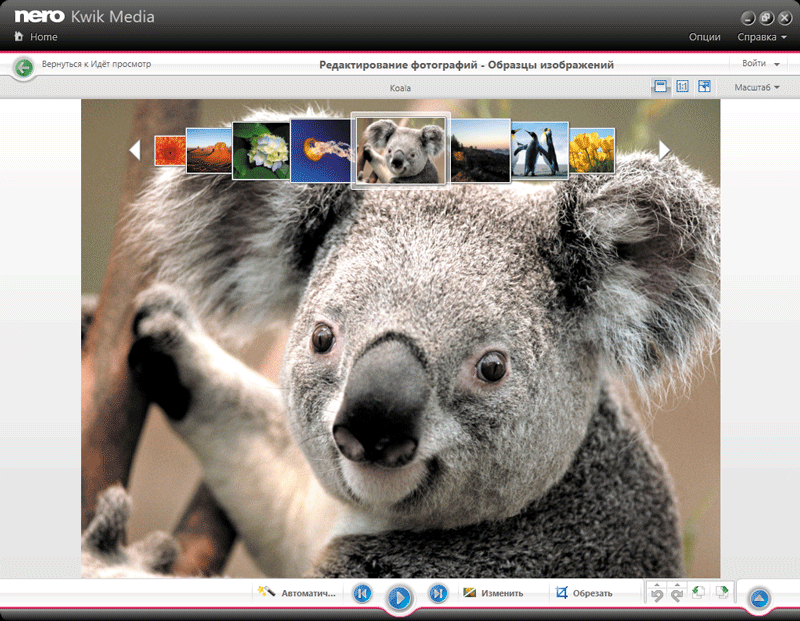Click the green back arrow icon

point(23,67)
